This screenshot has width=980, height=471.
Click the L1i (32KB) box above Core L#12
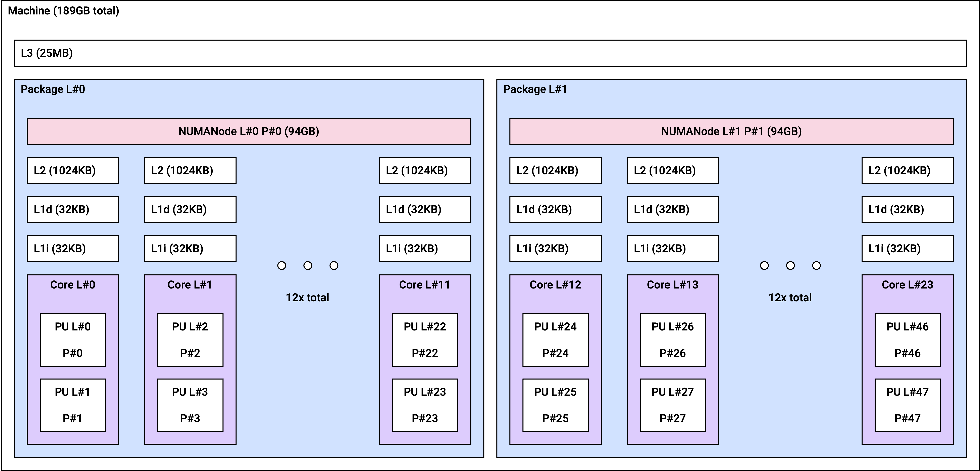point(555,249)
